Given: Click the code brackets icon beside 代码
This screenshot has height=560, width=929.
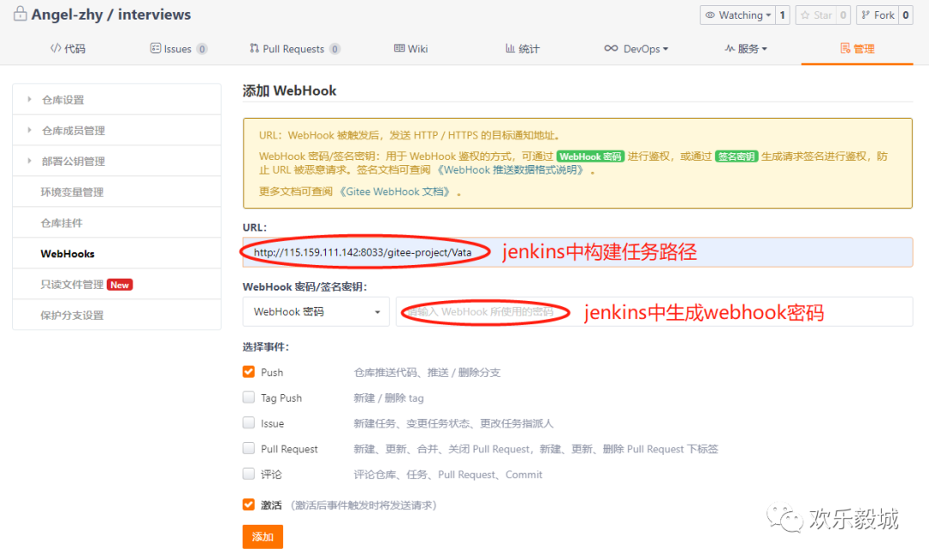Looking at the screenshot, I should tap(56, 48).
